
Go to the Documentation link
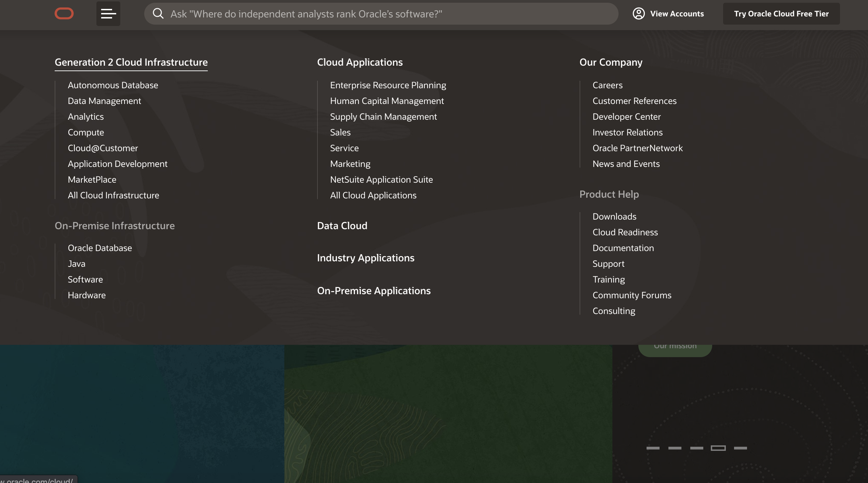(x=623, y=248)
